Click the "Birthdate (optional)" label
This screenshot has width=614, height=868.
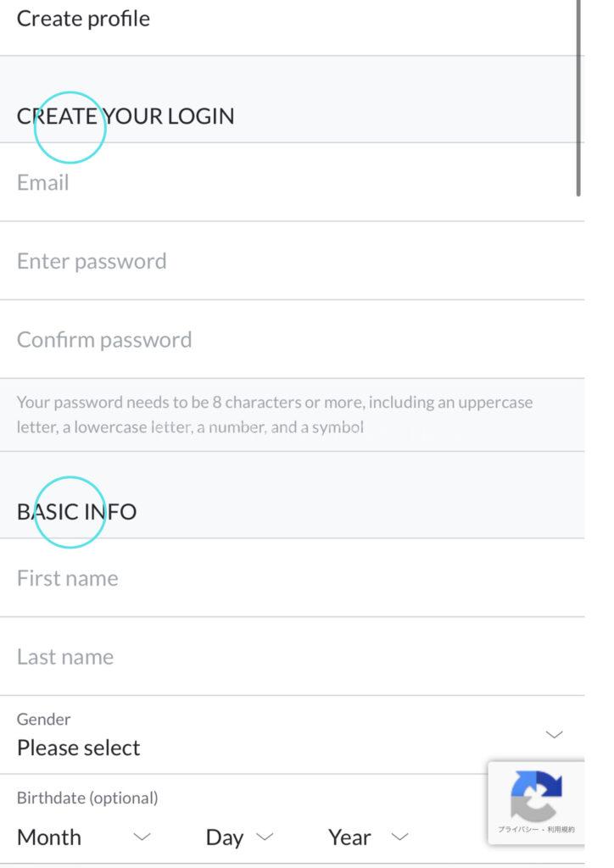tap(87, 798)
